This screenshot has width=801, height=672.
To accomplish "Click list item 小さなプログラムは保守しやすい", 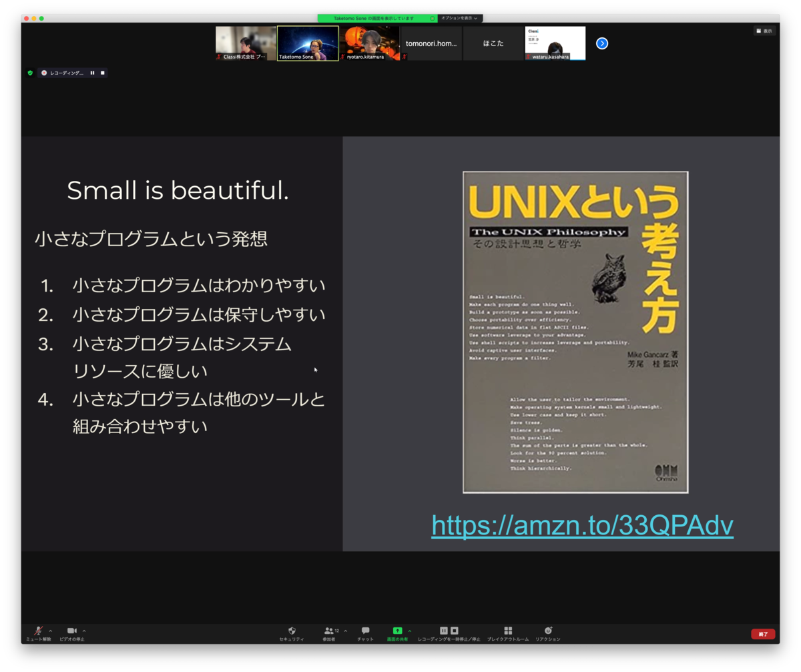I will pos(199,314).
